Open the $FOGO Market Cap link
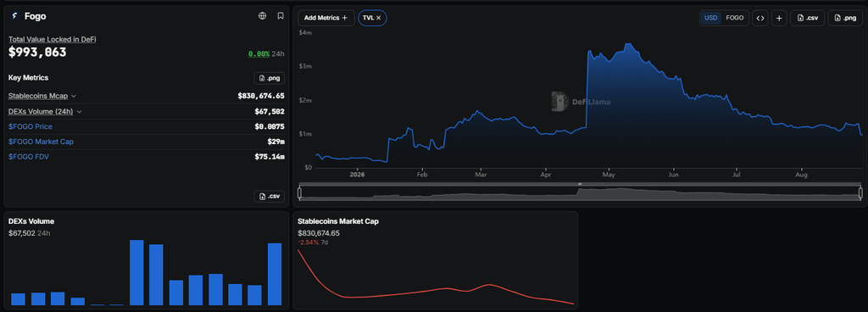Image resolution: width=868 pixels, height=312 pixels. coord(41,142)
